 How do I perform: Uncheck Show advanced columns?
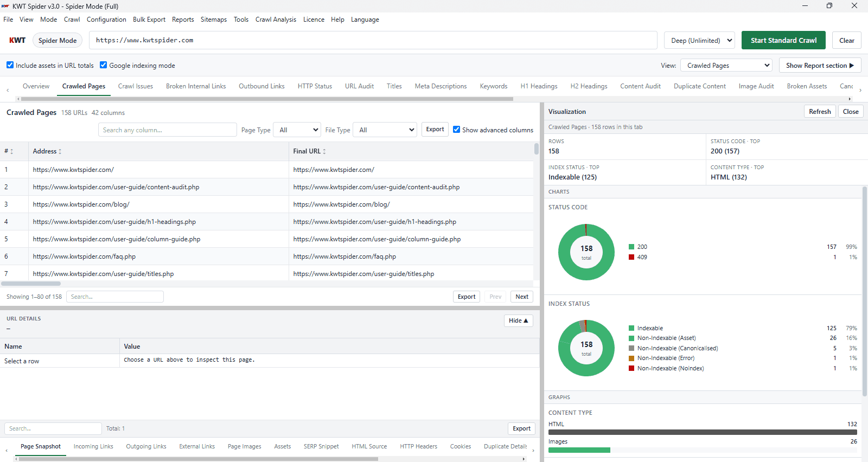(x=457, y=130)
